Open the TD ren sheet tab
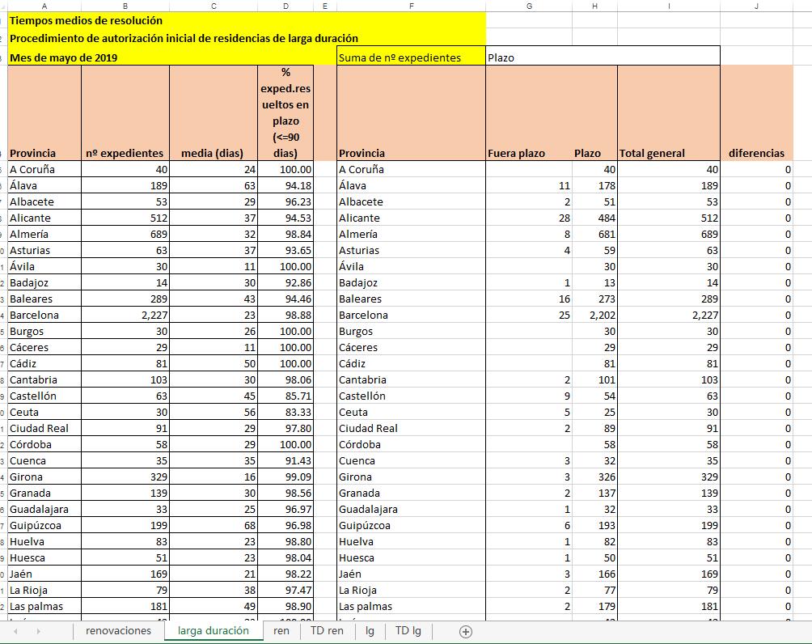The image size is (812, 644). click(327, 631)
